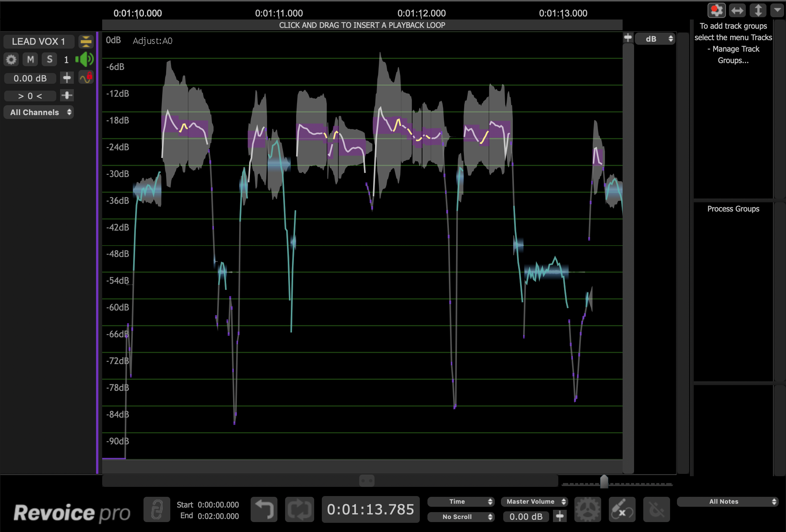Solo the LEAD VOX 1 track
Image resolution: width=786 pixels, height=532 pixels.
tap(49, 60)
